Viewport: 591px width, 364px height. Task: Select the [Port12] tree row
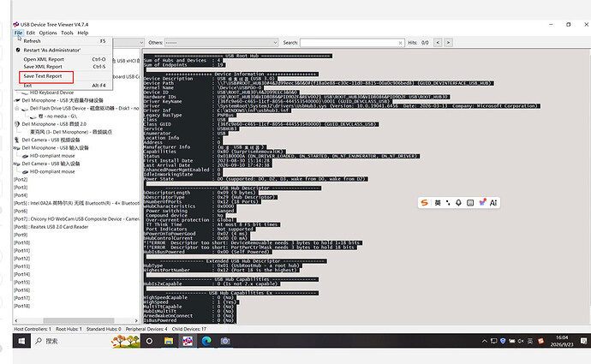point(22,259)
